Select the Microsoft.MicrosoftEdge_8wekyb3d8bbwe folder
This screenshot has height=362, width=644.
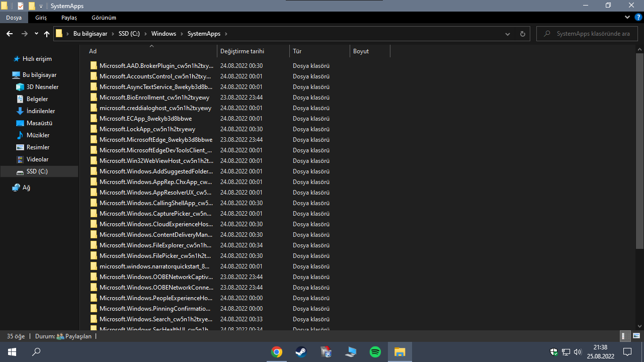pos(156,140)
